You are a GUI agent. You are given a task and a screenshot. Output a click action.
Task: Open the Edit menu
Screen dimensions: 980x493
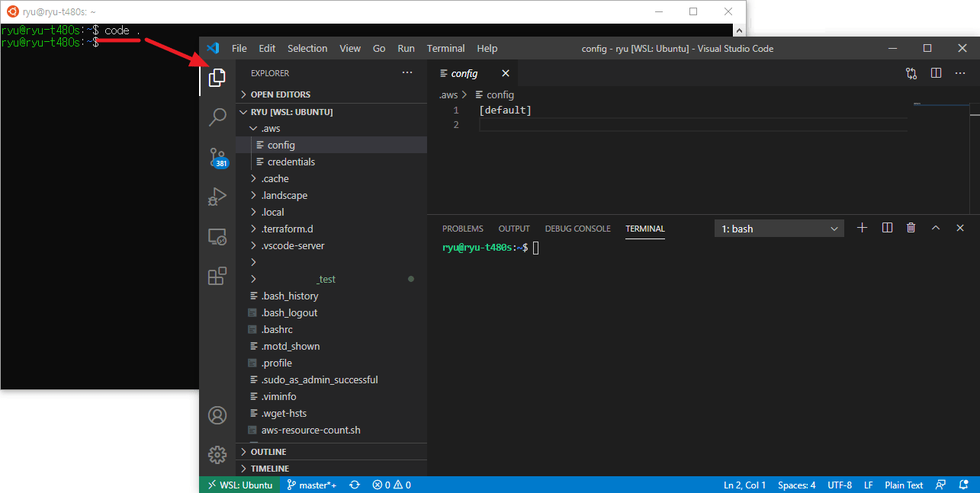point(267,48)
